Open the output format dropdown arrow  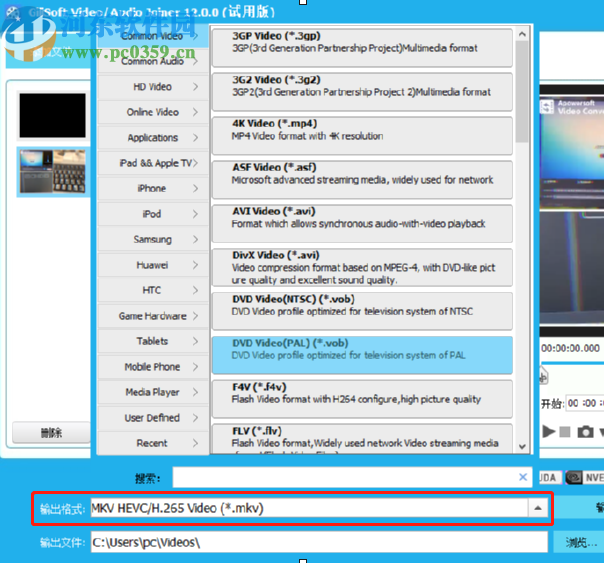(538, 508)
